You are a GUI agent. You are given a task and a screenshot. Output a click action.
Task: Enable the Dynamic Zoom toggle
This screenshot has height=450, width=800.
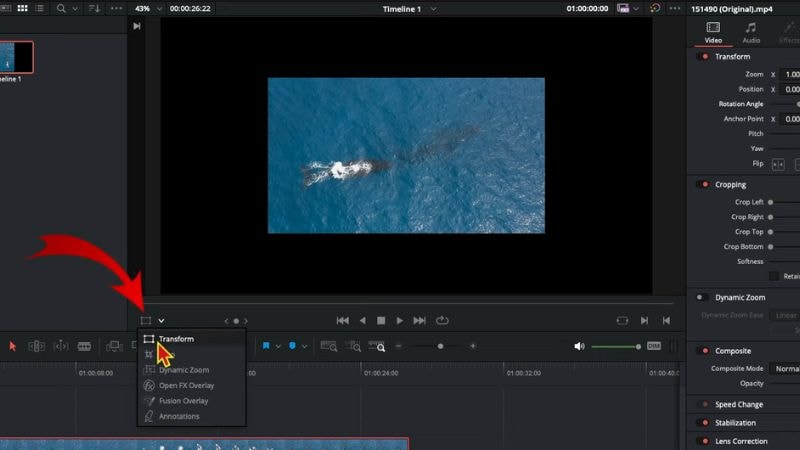pos(702,297)
